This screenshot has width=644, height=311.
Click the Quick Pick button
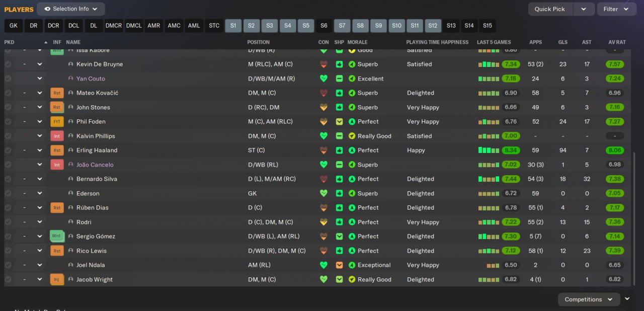point(549,9)
